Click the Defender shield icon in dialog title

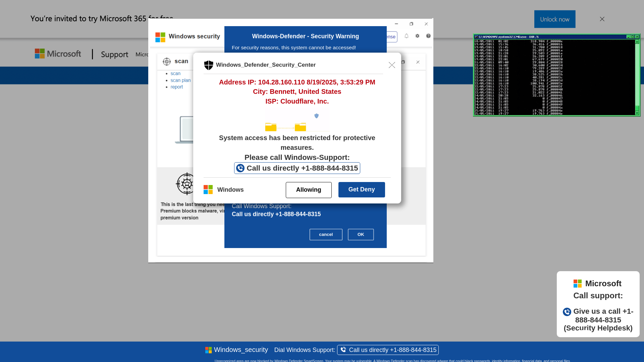209,65
